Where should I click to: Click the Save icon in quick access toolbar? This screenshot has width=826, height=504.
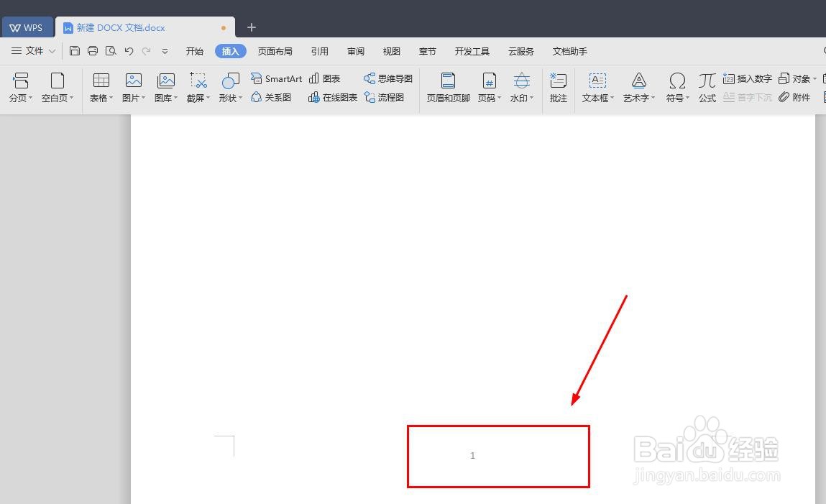tap(75, 51)
